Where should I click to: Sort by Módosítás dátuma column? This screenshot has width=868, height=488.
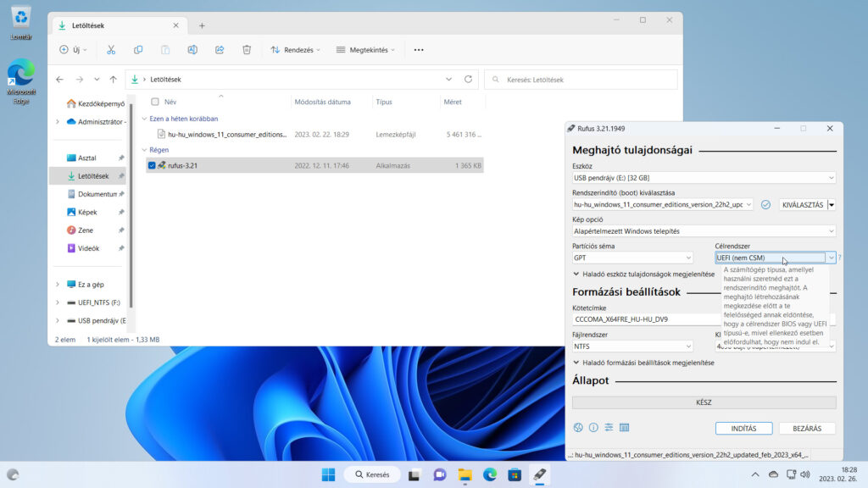click(x=323, y=102)
